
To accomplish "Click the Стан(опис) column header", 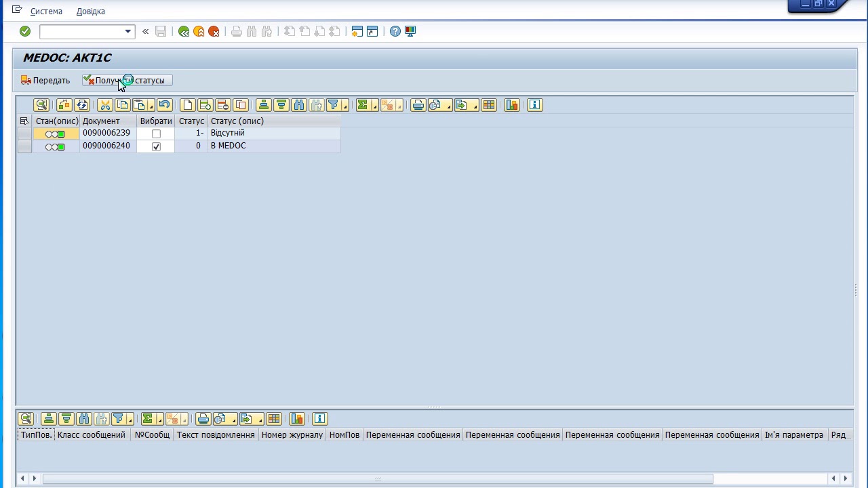I will pos(56,121).
